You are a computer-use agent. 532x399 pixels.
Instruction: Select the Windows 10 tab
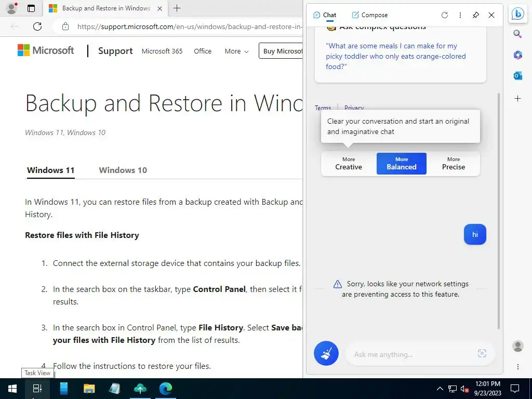click(x=123, y=170)
